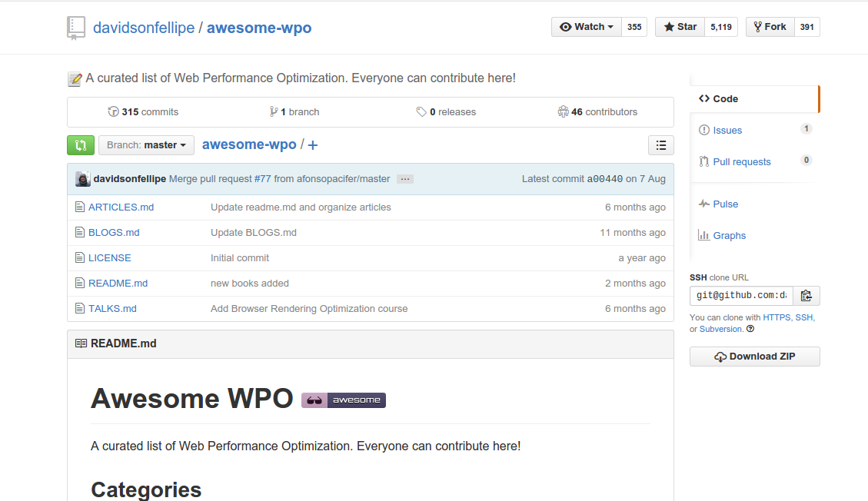View the 5,119 stargazers count
The height and width of the screenshot is (501, 868).
(720, 27)
